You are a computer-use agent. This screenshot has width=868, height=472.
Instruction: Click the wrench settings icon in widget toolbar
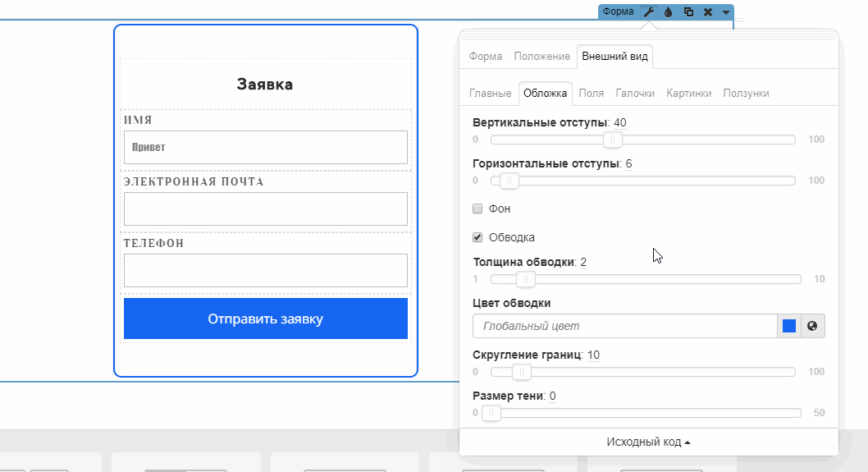click(648, 12)
